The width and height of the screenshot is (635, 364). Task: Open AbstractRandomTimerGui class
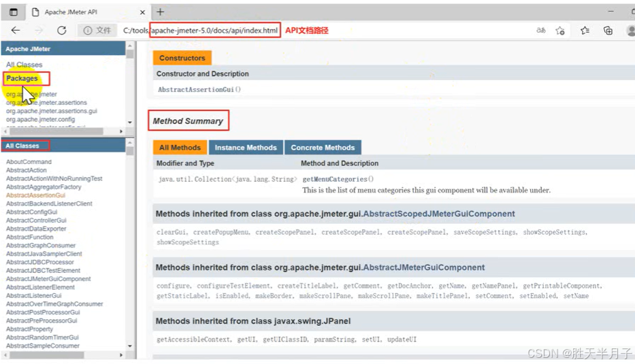click(x=42, y=337)
